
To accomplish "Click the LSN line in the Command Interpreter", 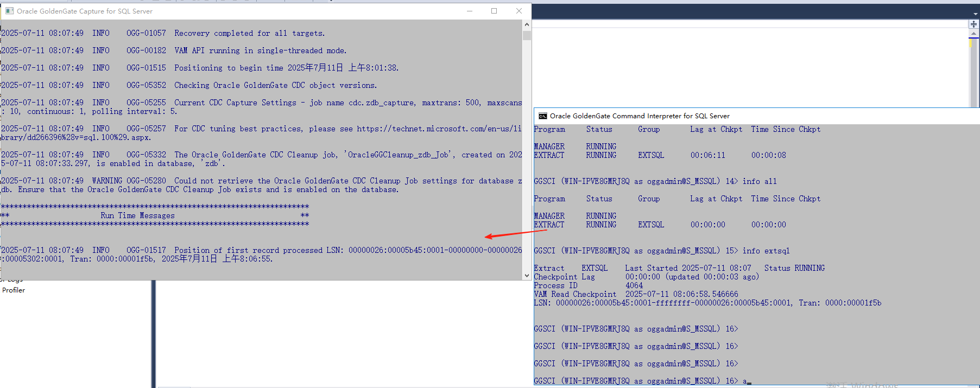I will [x=707, y=303].
